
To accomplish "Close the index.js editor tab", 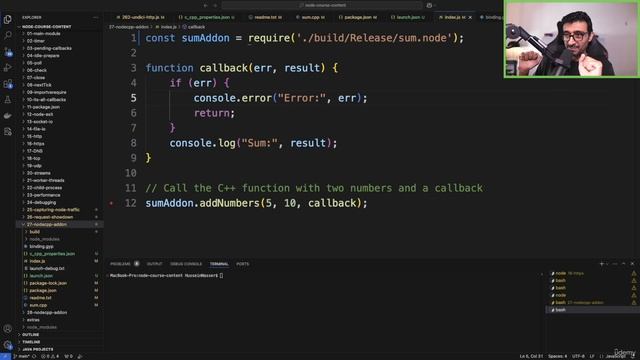I will [x=470, y=17].
